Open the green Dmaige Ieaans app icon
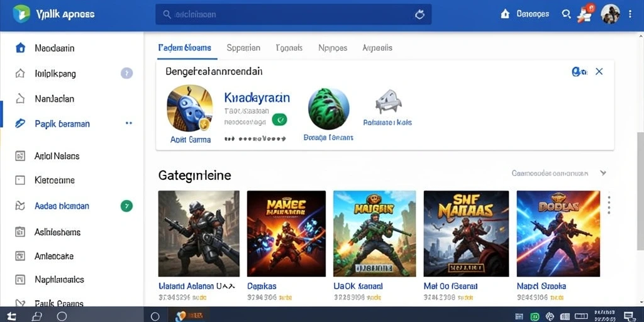This screenshot has width=644, height=322. tap(328, 109)
